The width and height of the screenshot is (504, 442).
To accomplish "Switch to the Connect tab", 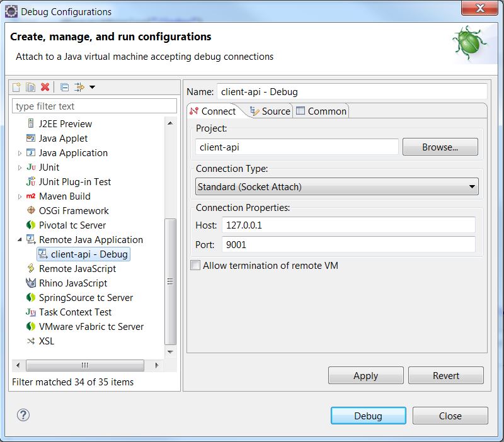I will [213, 111].
